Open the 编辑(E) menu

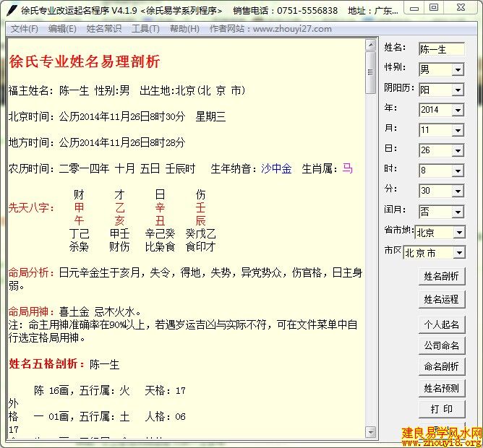pos(62,29)
